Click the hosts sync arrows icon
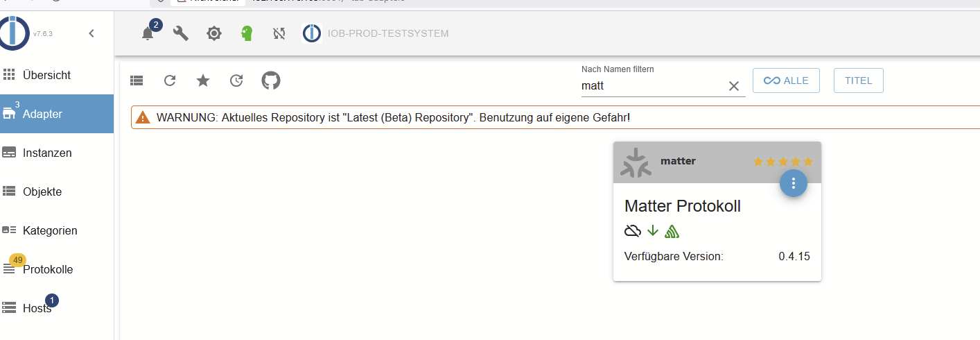Image resolution: width=980 pixels, height=340 pixels. click(x=279, y=33)
